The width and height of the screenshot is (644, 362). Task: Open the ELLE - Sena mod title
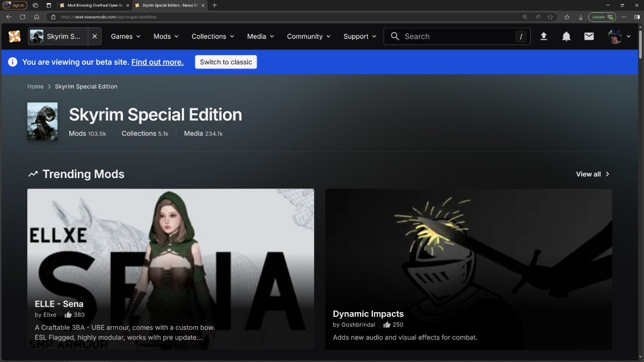tap(59, 304)
